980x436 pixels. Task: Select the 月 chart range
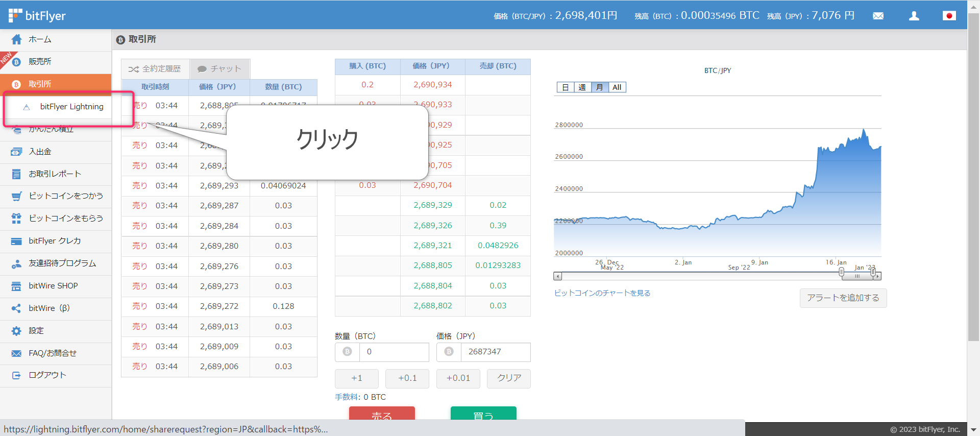(600, 87)
